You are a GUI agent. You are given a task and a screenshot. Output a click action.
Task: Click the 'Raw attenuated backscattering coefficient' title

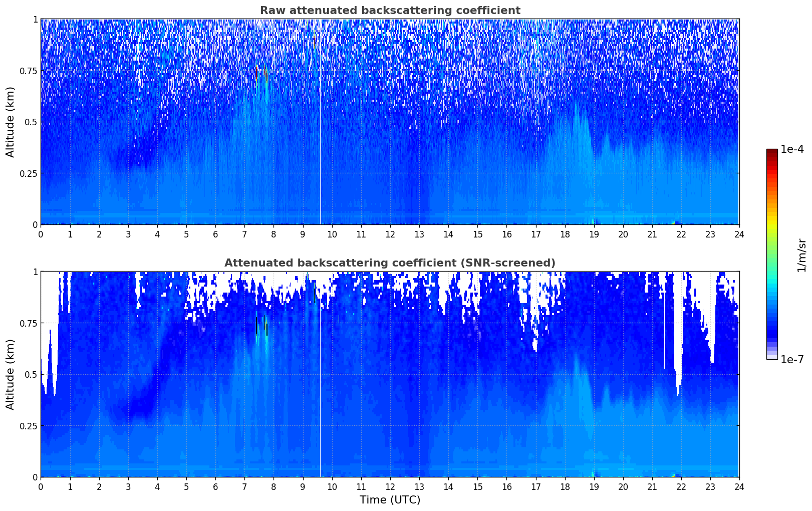point(390,11)
